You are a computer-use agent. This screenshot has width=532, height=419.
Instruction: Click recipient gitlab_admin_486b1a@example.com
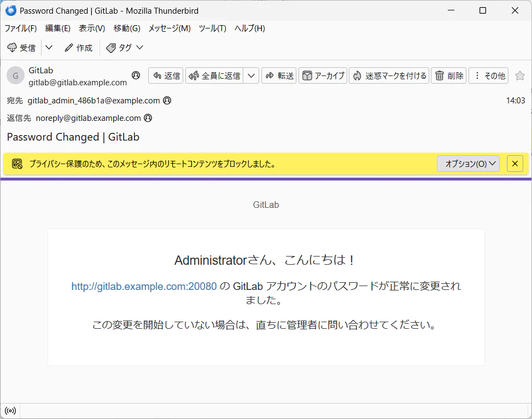coord(93,101)
